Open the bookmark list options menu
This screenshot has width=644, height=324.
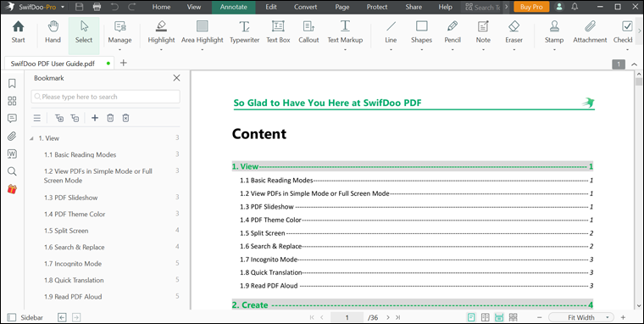[37, 118]
